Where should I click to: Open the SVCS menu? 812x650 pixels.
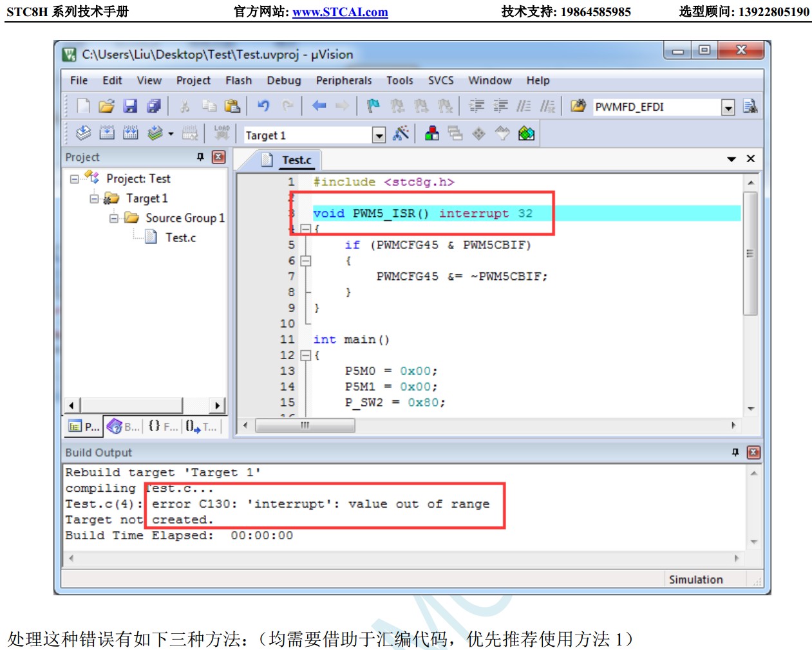point(441,80)
